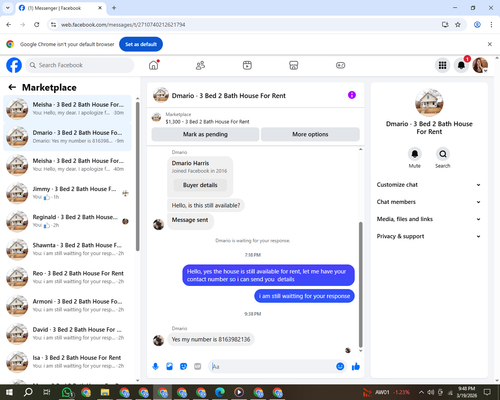Expand the Privacy & support section

tap(429, 236)
